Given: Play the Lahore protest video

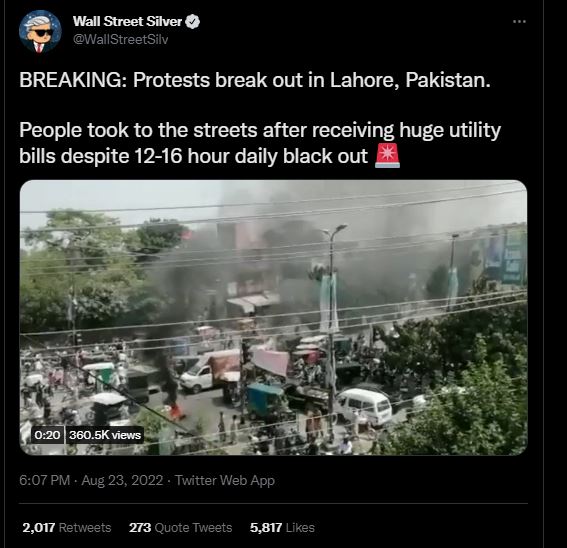Looking at the screenshot, I should [x=273, y=317].
